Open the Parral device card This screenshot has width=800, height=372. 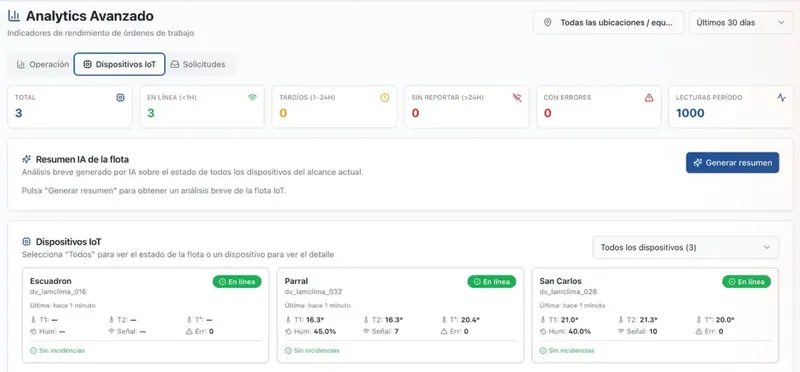click(x=400, y=315)
